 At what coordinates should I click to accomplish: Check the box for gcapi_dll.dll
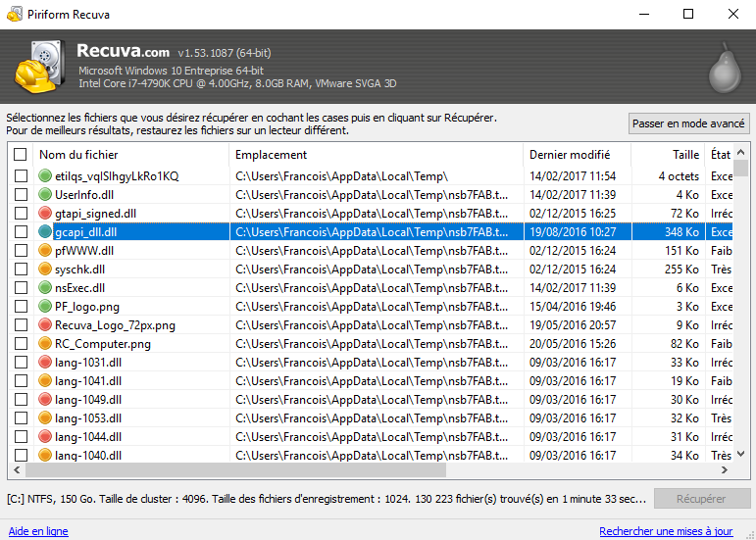coord(21,231)
